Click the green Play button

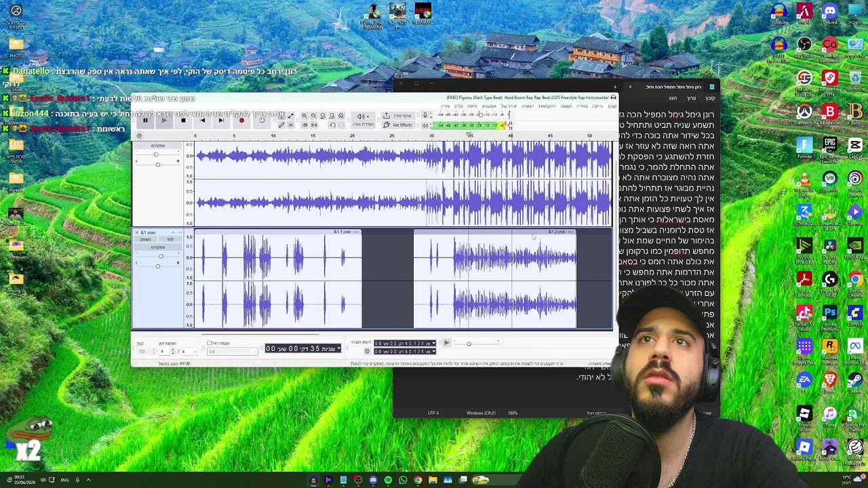(164, 120)
